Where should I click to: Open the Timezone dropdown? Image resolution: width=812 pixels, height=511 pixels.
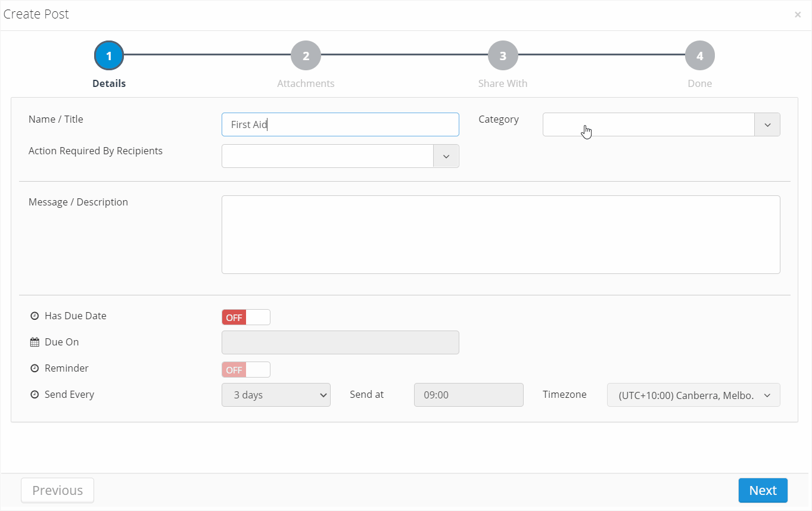point(693,395)
